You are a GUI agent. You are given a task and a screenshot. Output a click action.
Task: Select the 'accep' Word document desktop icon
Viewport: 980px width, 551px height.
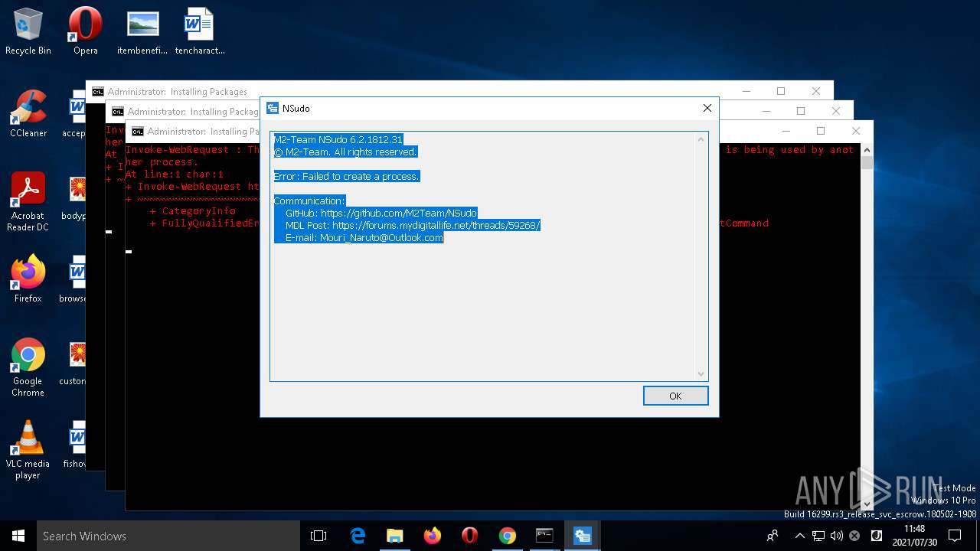pos(76,115)
